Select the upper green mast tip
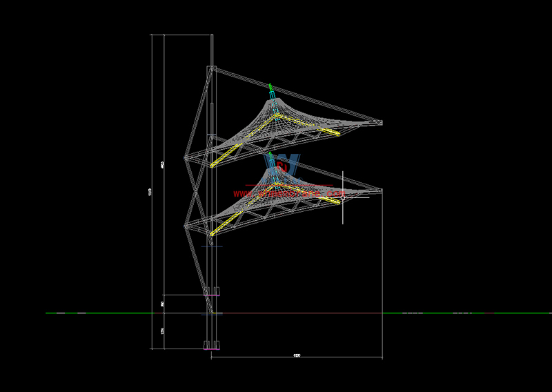Image resolution: width=552 pixels, height=392 pixels. click(270, 87)
